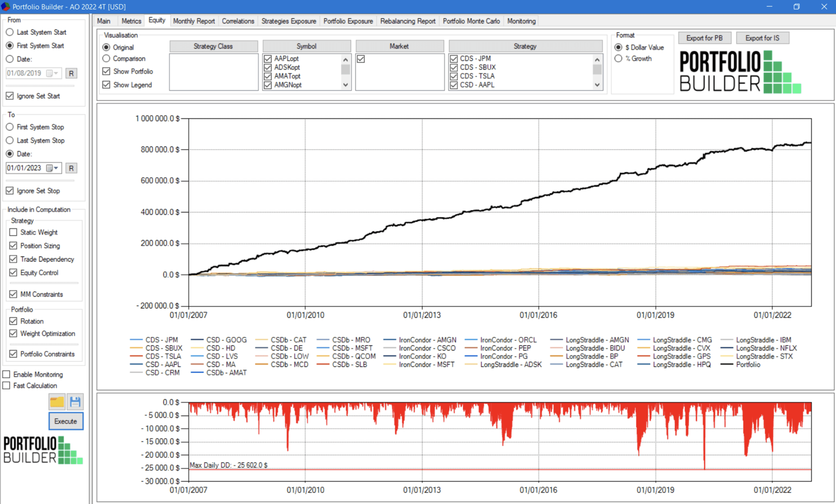Viewport: 836px width, 504px height.
Task: Toggle Trade Dependency checkbox
Action: 13,259
